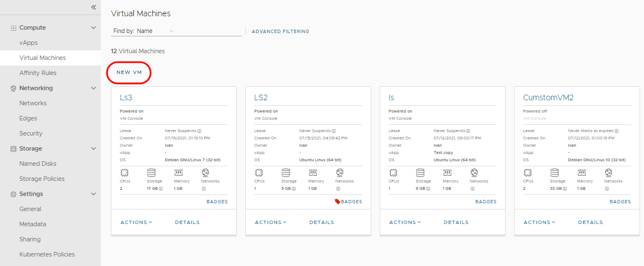Image resolution: width=644 pixels, height=266 pixels.
Task: Click the Networks icon on CumstomVM2 card
Action: tap(609, 172)
